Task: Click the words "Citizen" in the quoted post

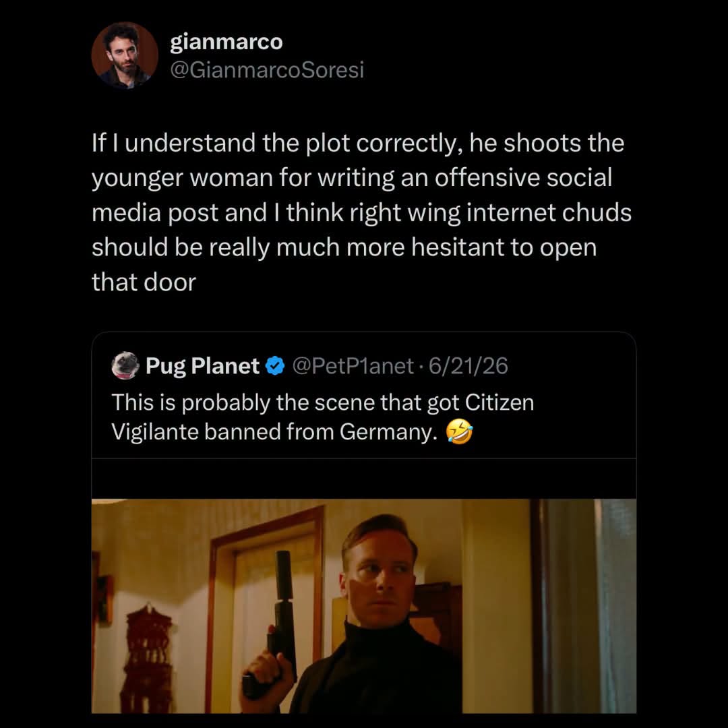Action: point(499,402)
